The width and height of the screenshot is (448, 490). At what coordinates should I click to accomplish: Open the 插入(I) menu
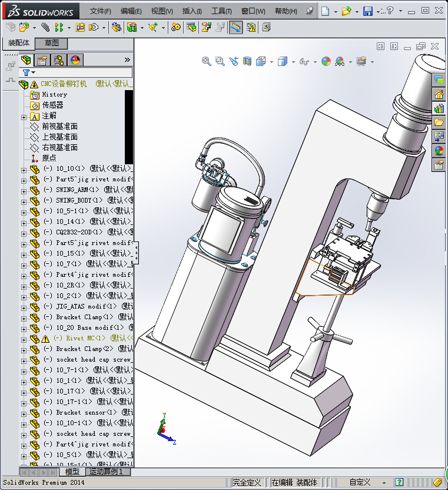point(192,11)
